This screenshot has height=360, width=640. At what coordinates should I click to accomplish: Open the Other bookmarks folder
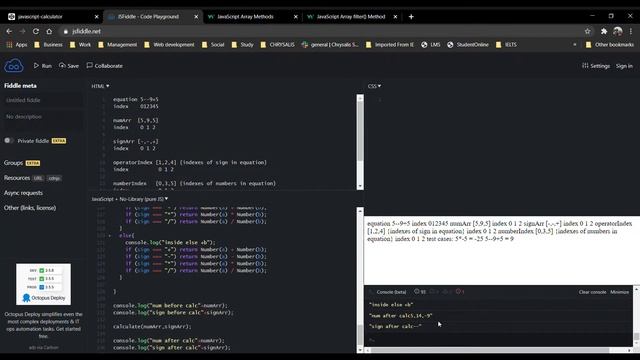(x=610, y=44)
